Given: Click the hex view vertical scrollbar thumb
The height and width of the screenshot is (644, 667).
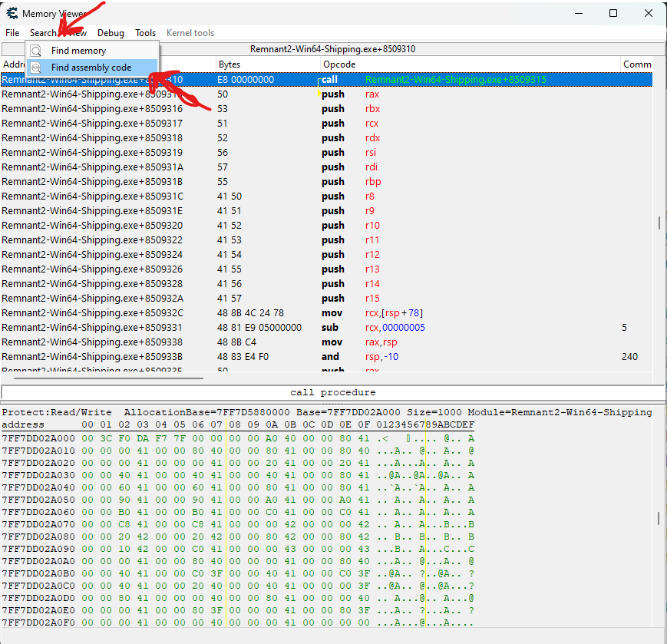Looking at the screenshot, I should [x=659, y=518].
